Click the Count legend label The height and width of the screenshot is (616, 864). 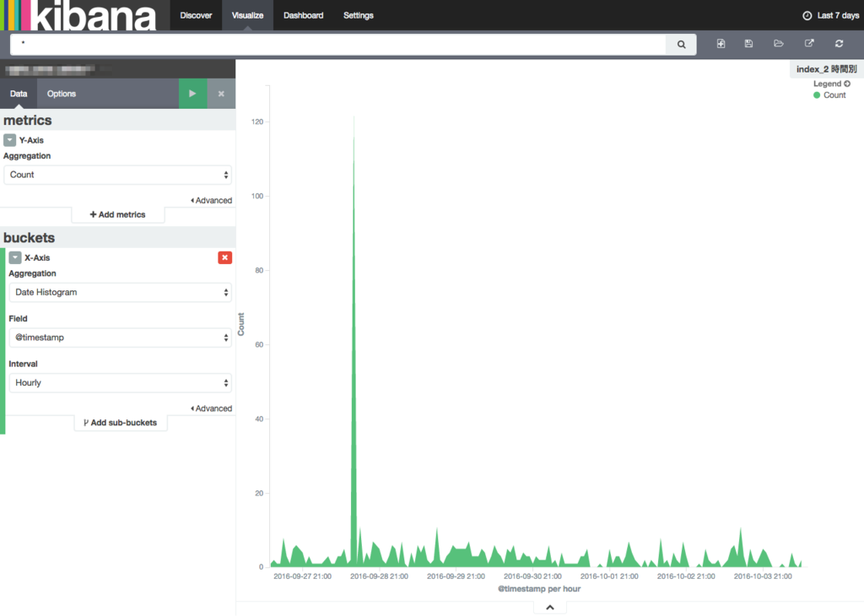point(834,95)
